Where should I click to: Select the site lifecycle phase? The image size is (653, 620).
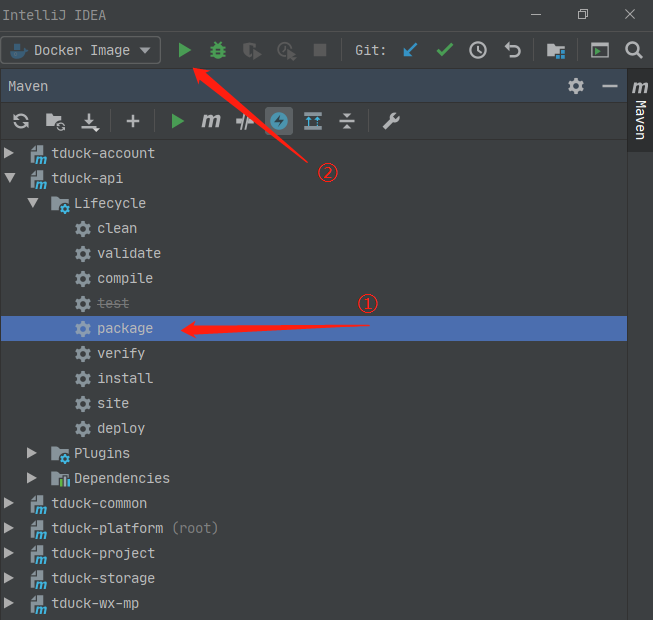pyautogui.click(x=113, y=403)
